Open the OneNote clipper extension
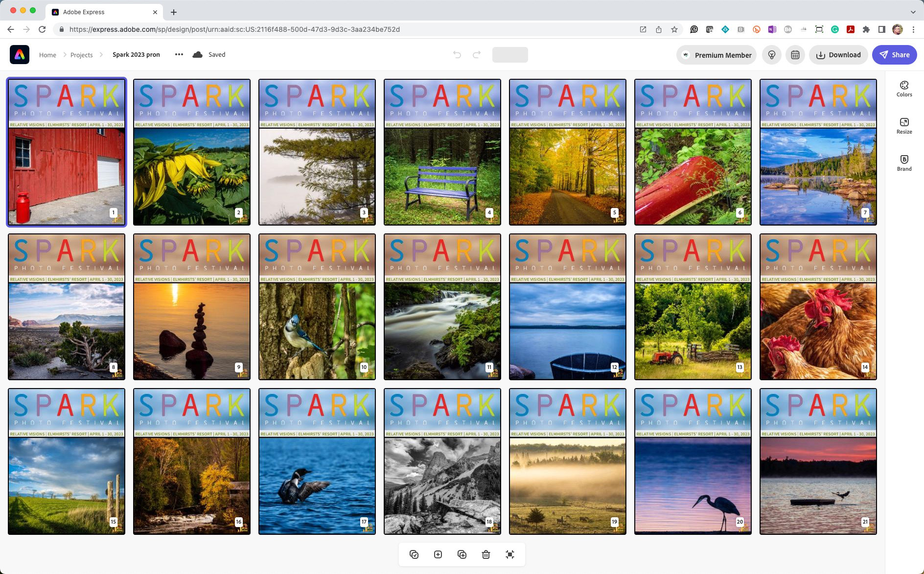The image size is (924, 574). [x=772, y=29]
